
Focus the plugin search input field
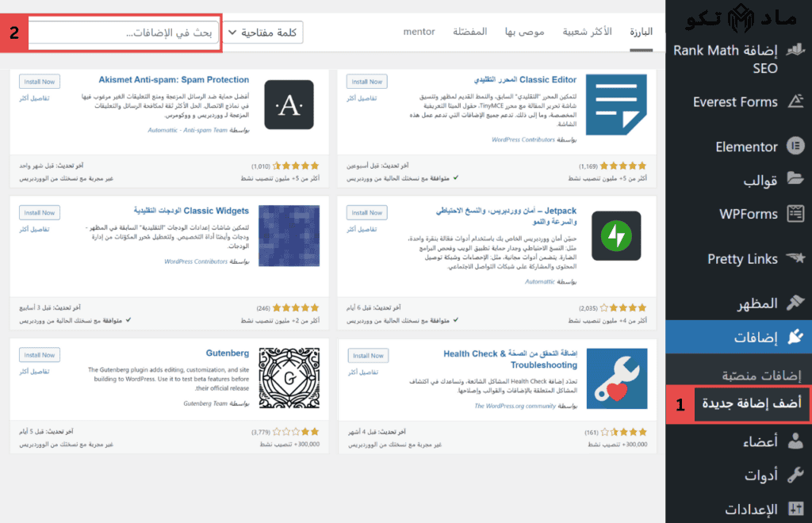(124, 32)
